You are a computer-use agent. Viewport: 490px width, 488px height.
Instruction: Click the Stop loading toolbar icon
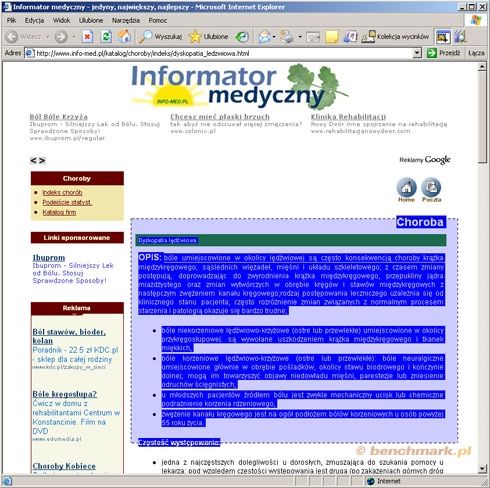pyautogui.click(x=87, y=36)
